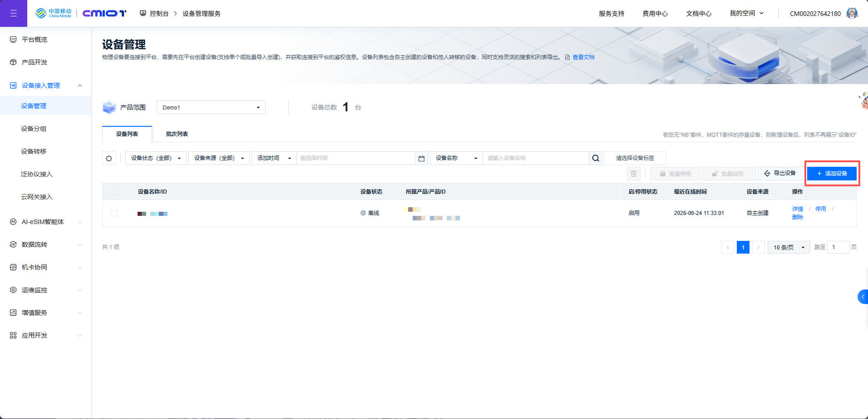Click the 增值服务 sidebar icon
This screenshot has height=419, width=868.
(x=13, y=313)
